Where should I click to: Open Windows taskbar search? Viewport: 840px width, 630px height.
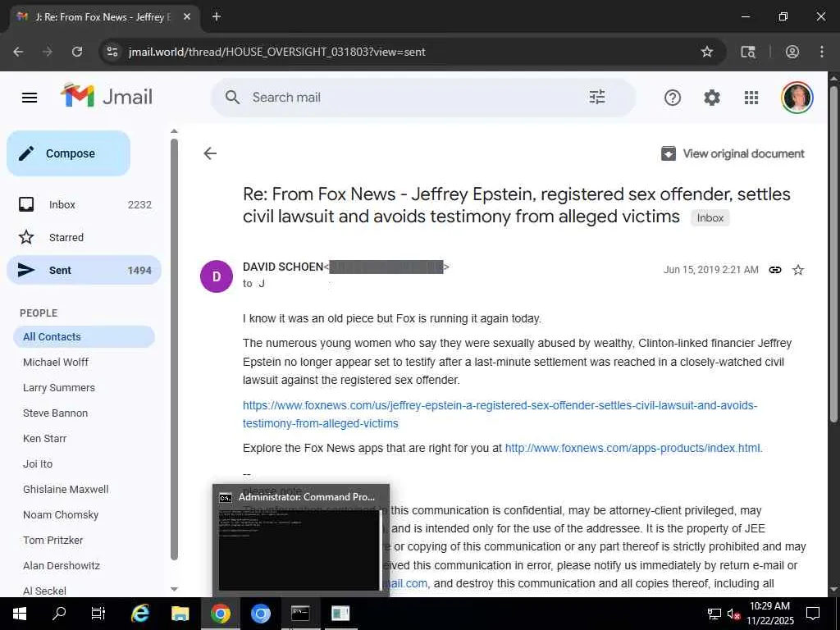(x=59, y=614)
